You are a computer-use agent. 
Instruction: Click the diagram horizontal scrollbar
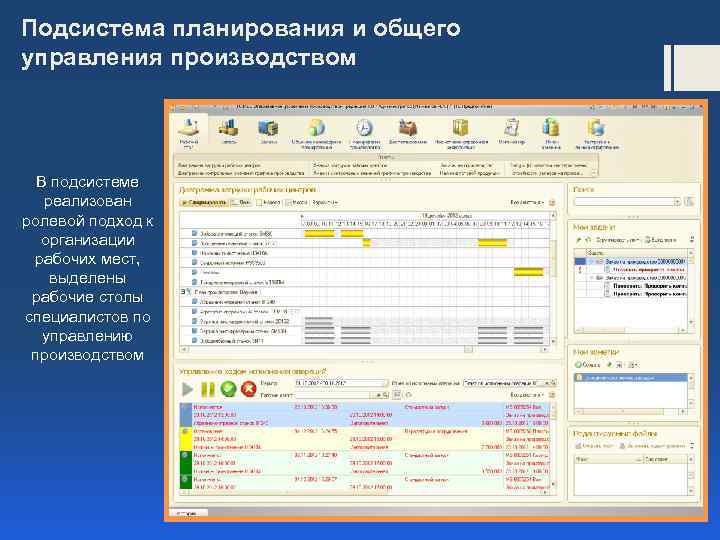point(366,349)
